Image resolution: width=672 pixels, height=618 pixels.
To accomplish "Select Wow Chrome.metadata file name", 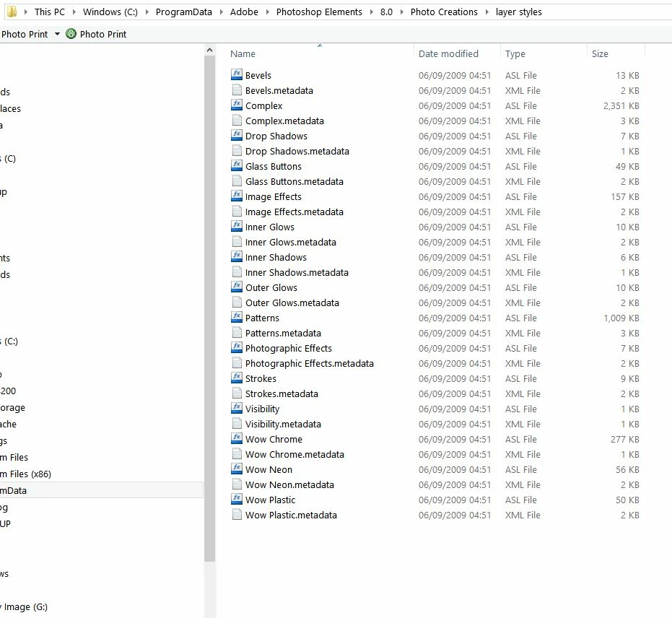I will click(294, 454).
